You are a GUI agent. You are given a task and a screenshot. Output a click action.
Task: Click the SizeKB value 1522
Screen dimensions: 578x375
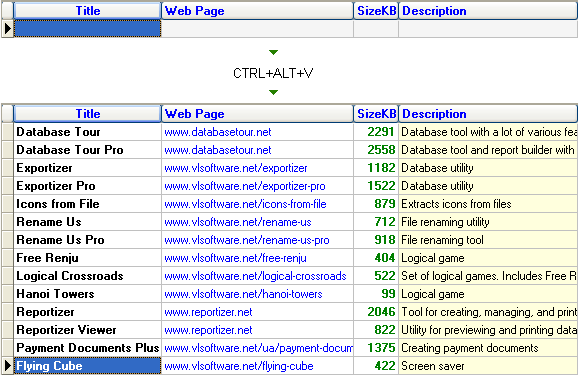(x=381, y=186)
